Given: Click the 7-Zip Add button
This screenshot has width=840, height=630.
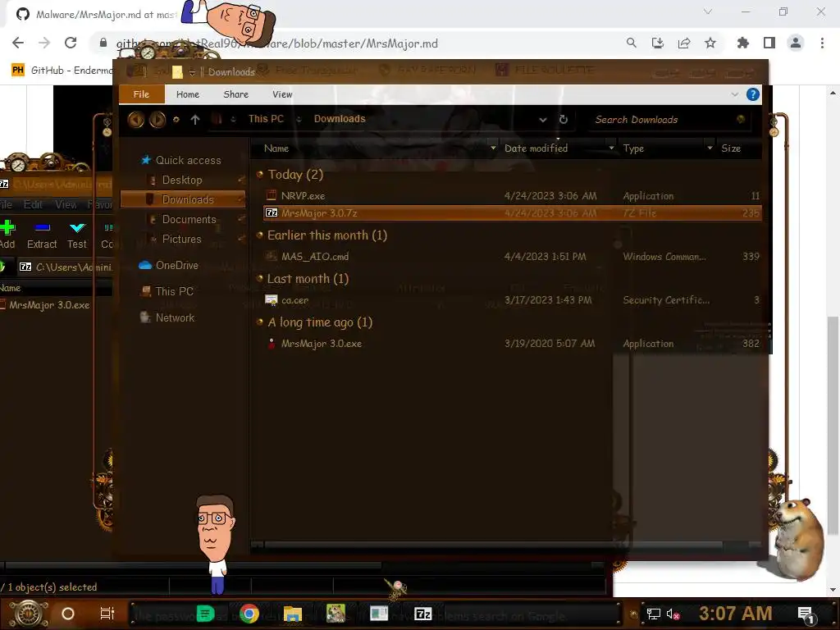Looking at the screenshot, I should pos(7,234).
